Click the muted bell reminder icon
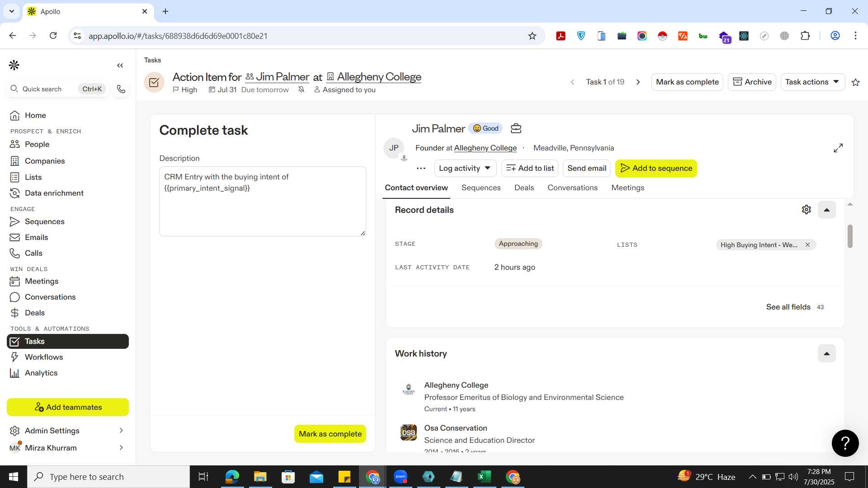 coord(301,89)
